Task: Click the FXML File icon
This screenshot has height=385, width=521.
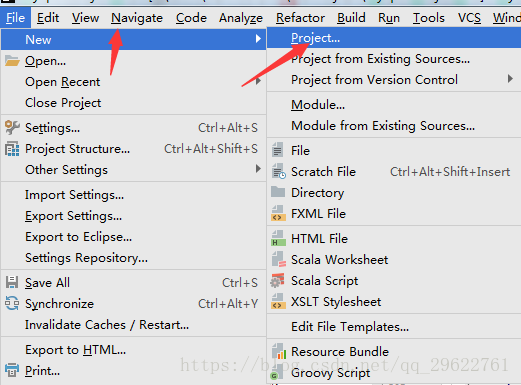Action: tap(278, 214)
